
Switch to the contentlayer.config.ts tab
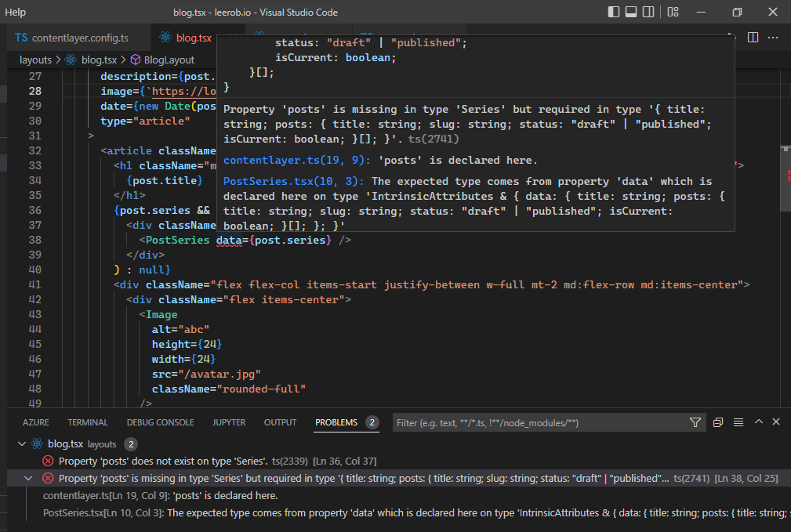79,38
